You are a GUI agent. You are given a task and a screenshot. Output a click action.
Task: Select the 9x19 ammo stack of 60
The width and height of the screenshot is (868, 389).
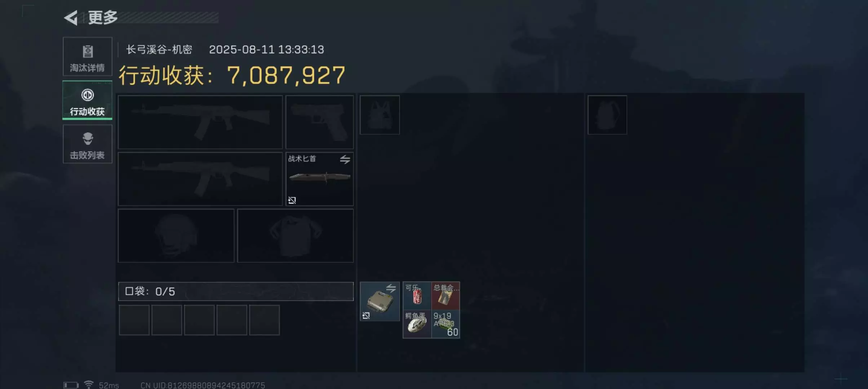pos(446,324)
